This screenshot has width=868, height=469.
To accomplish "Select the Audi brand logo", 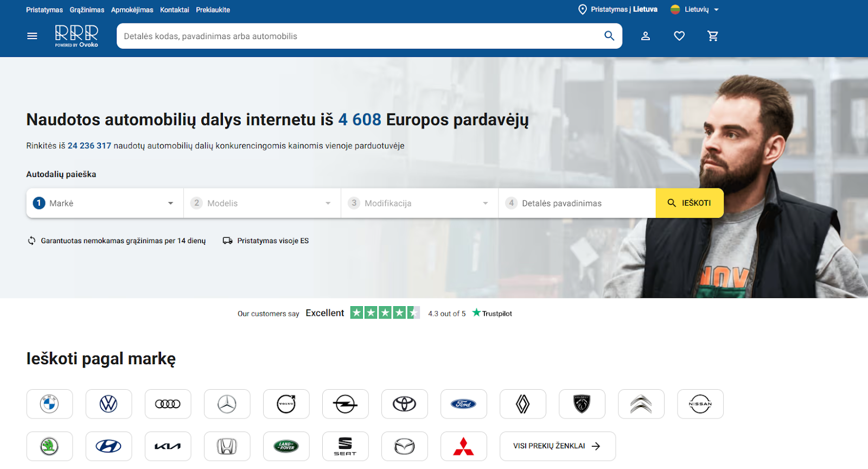I will pos(168,404).
